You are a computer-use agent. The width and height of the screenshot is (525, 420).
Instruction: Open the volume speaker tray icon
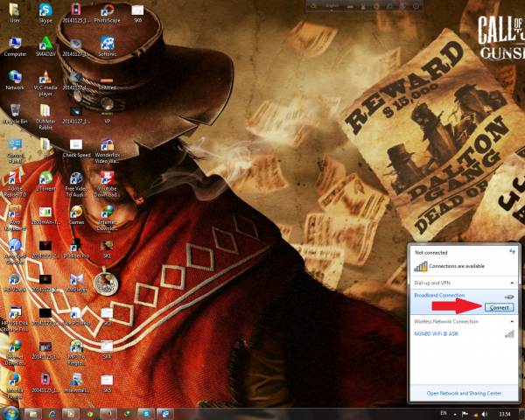[485, 414]
